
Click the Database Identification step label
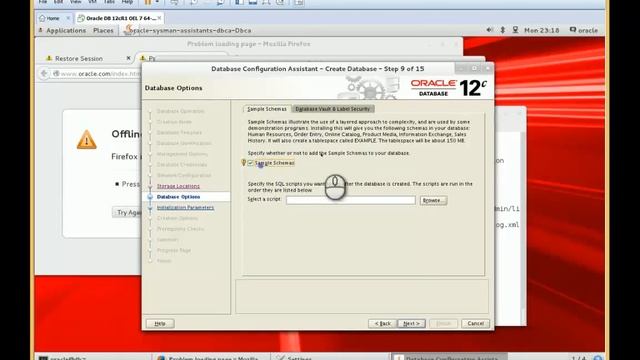tap(184, 143)
